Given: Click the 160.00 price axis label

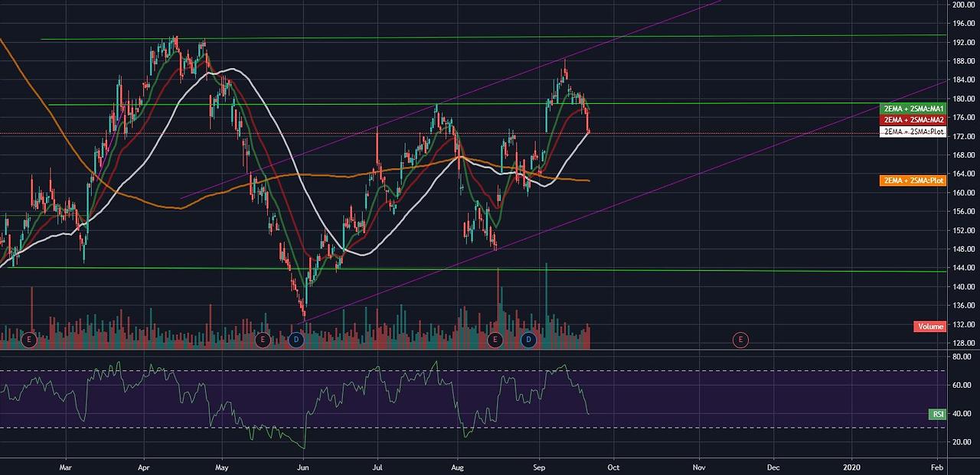Looking at the screenshot, I should tap(962, 193).
